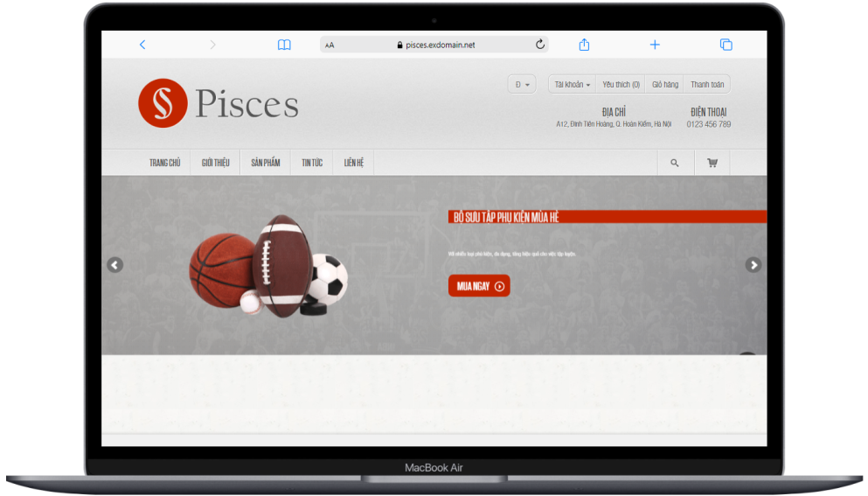
Task: Open the Sản phẩm menu item
Action: pos(266,163)
